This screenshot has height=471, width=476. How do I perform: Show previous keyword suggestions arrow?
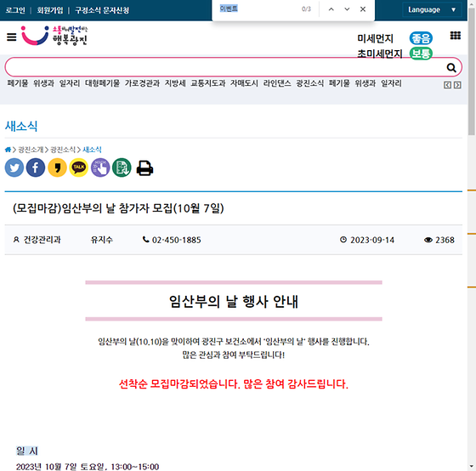(x=447, y=85)
